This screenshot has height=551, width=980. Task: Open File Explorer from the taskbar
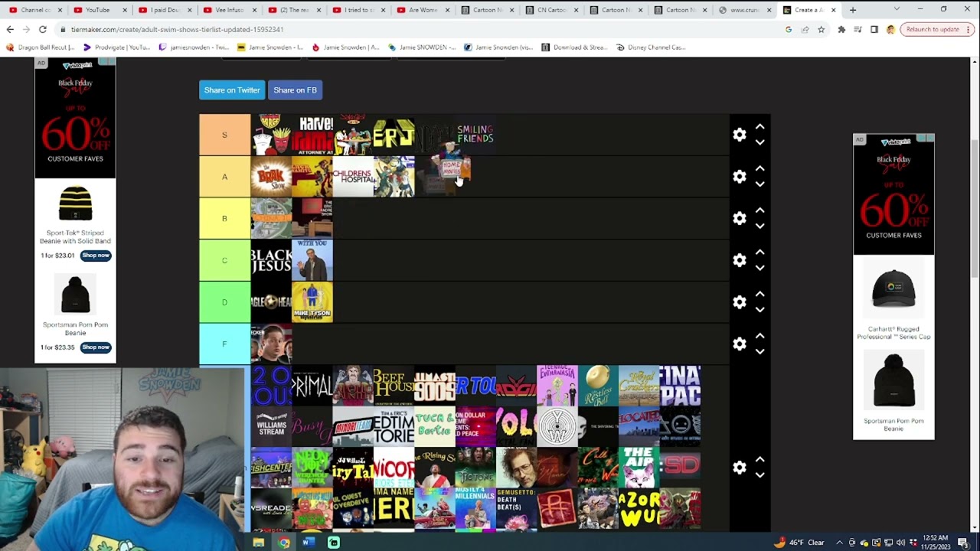point(259,543)
